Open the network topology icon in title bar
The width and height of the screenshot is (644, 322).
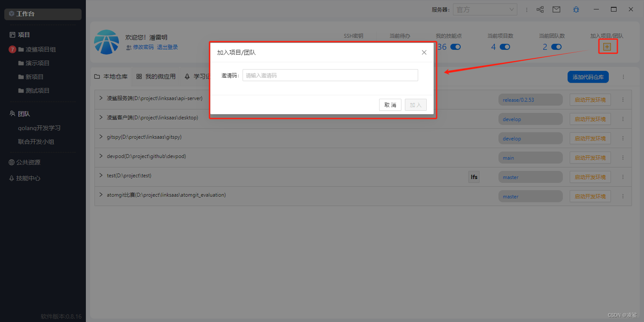click(540, 9)
